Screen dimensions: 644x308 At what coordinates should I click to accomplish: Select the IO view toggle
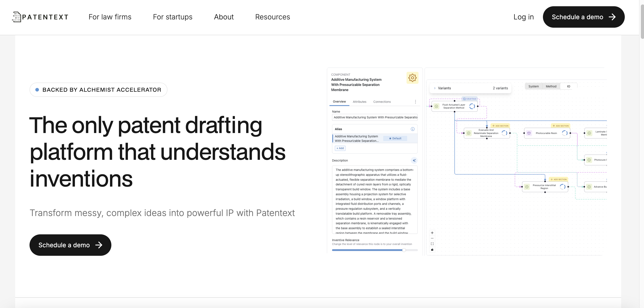click(x=568, y=86)
